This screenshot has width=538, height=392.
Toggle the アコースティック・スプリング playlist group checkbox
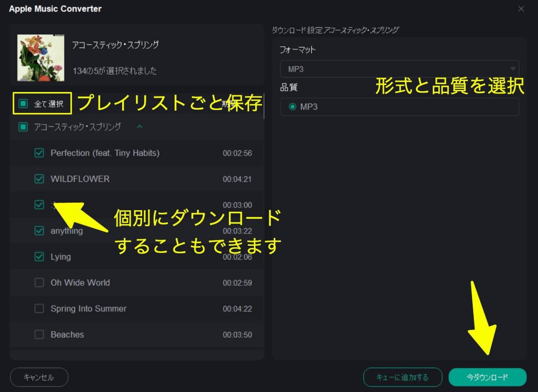(x=23, y=127)
